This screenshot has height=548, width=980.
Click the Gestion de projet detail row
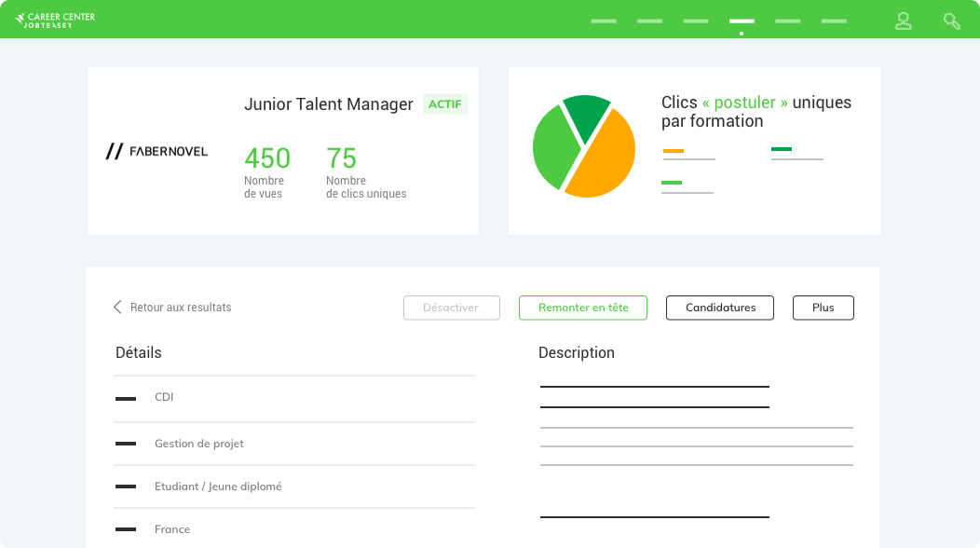pos(294,444)
